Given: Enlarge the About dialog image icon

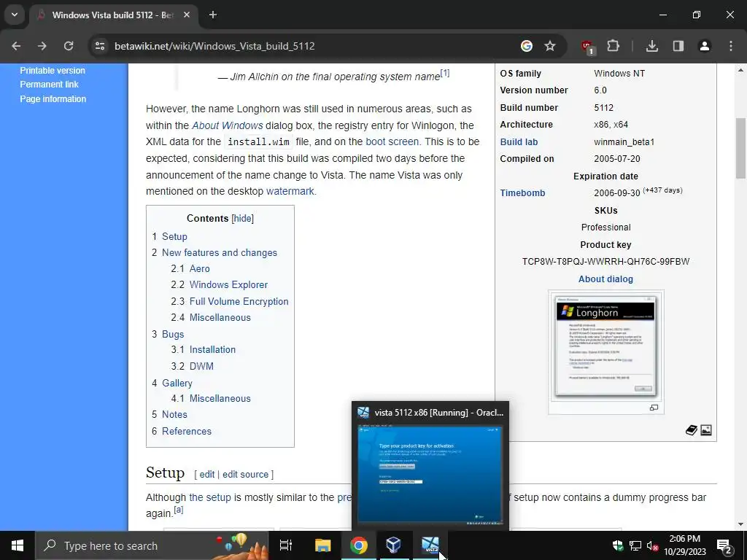Looking at the screenshot, I should click(654, 408).
